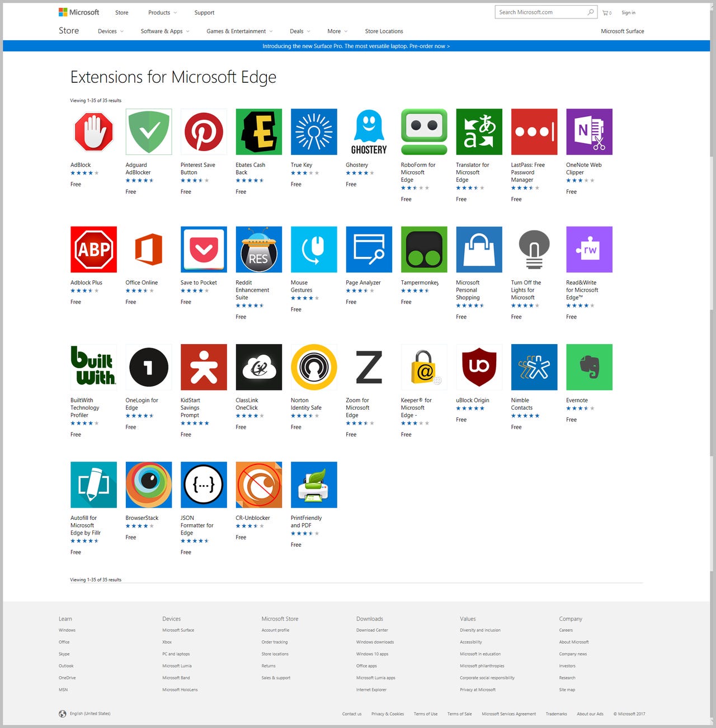716x728 pixels.
Task: Select the Reddit Enhancement Suite icon
Action: 258,250
